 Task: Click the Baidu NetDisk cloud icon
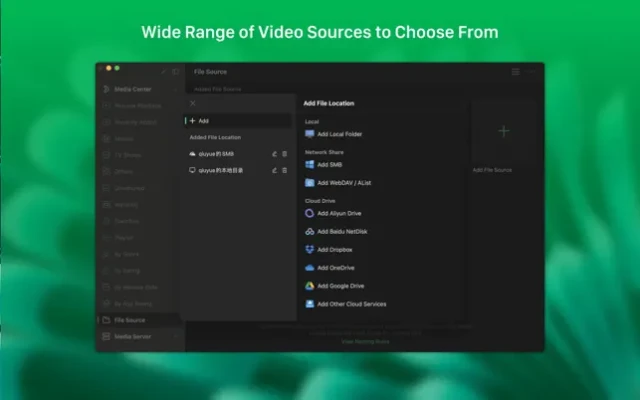(x=310, y=232)
